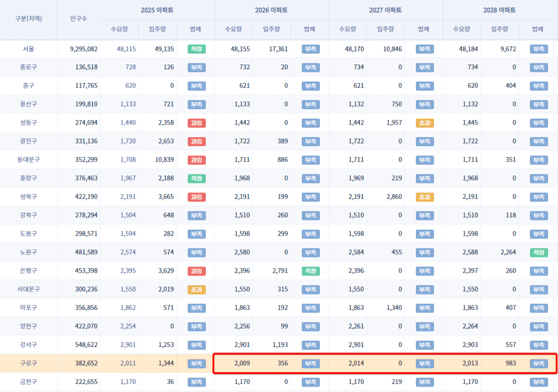Viewport: 558px width, 392px height.
Task: Click 성동구 2027 초과 orange badge
Action: click(424, 123)
